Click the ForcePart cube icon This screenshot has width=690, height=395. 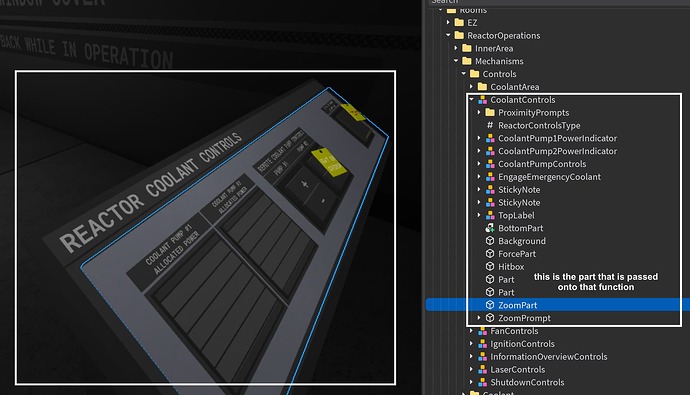tap(490, 253)
